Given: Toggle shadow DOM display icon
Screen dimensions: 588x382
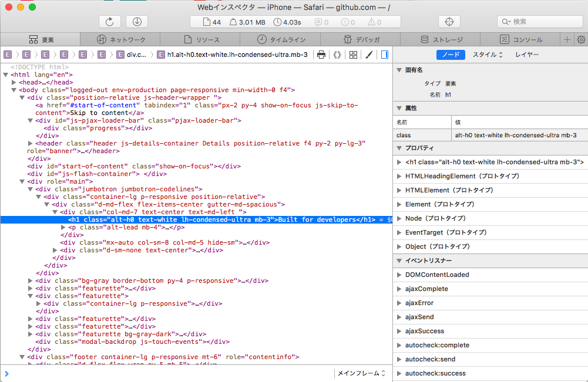Looking at the screenshot, I should (x=337, y=55).
